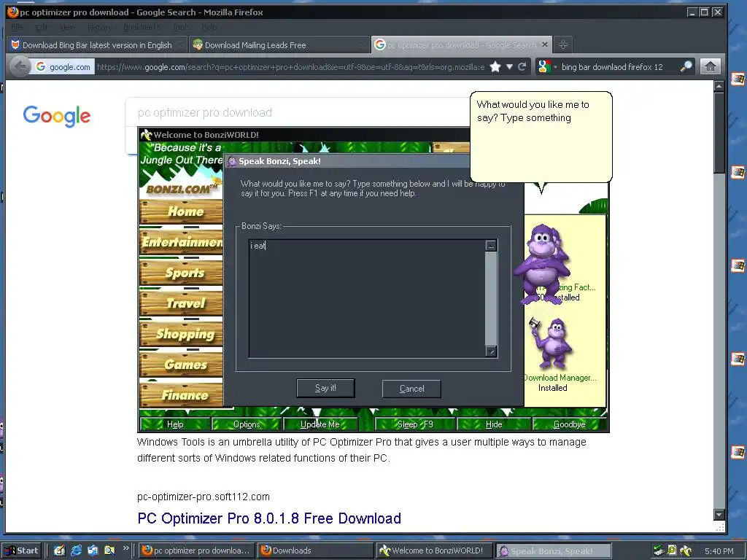Click Goodbye in BonziWORLD bottom bar
747x560 pixels.
(x=569, y=424)
